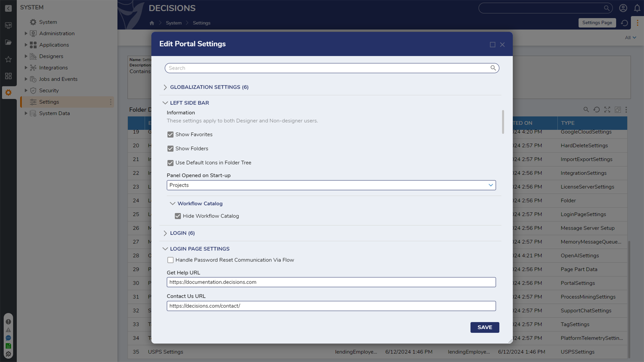Click the Decisions home icon
The height and width of the screenshot is (362, 644).
point(152,22)
